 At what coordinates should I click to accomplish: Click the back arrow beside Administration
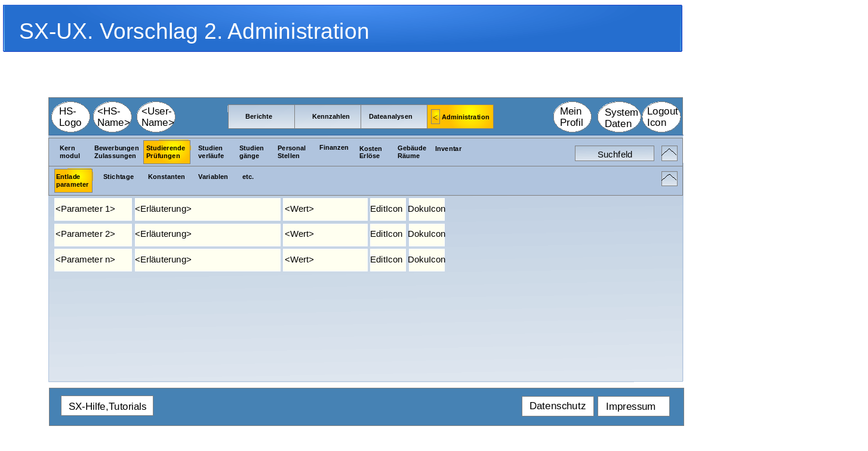pyautogui.click(x=435, y=117)
